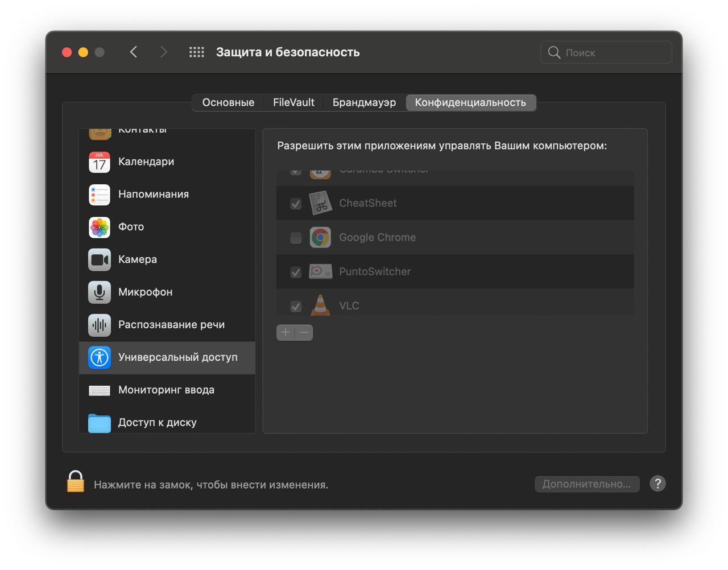
Task: Select the disk access folder icon
Action: (x=100, y=423)
